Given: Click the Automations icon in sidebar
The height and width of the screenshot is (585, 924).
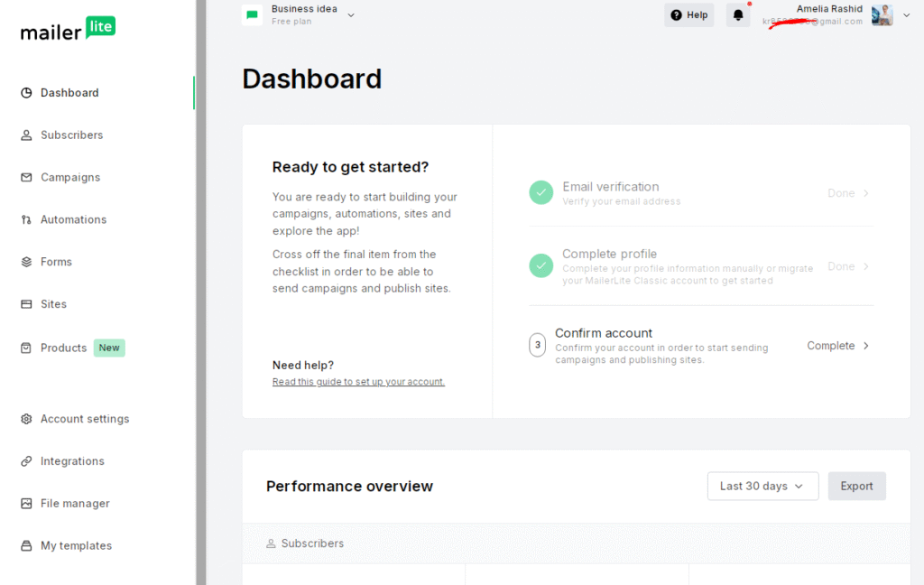Looking at the screenshot, I should coord(26,220).
